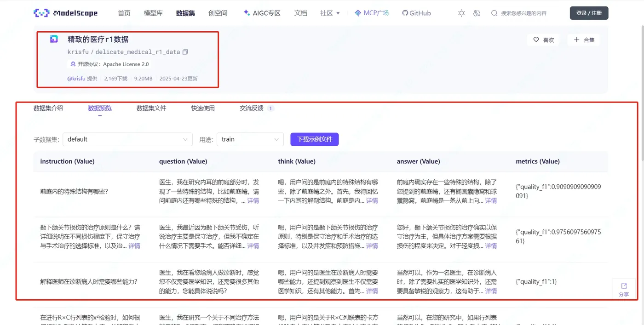
Task: Click the plus icon on 合集 button
Action: point(577,40)
